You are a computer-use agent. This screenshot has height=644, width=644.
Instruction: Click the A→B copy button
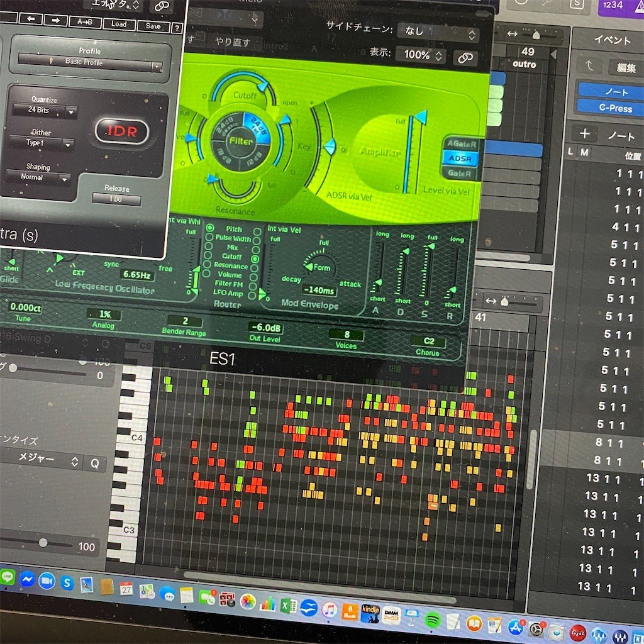(85, 22)
